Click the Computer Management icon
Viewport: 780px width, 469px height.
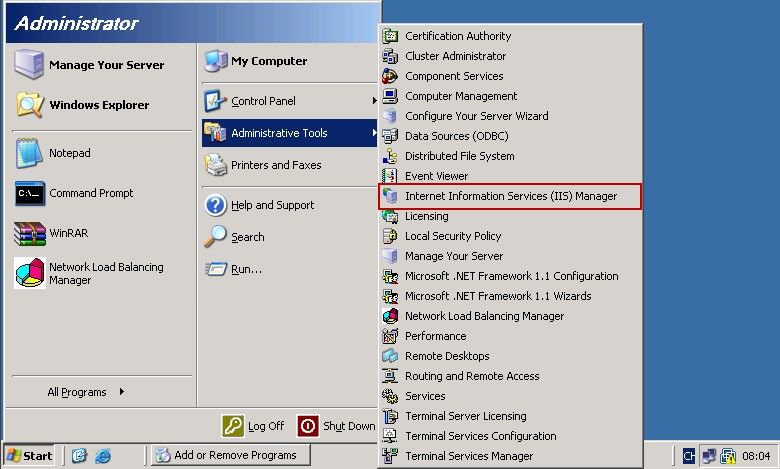[390, 96]
